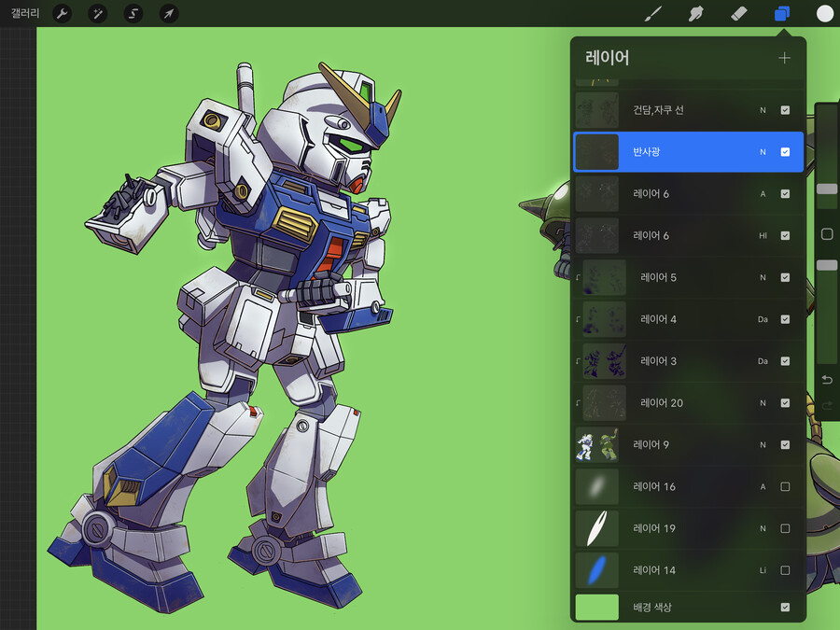Open blend mode A of 레이어 16

point(763,486)
